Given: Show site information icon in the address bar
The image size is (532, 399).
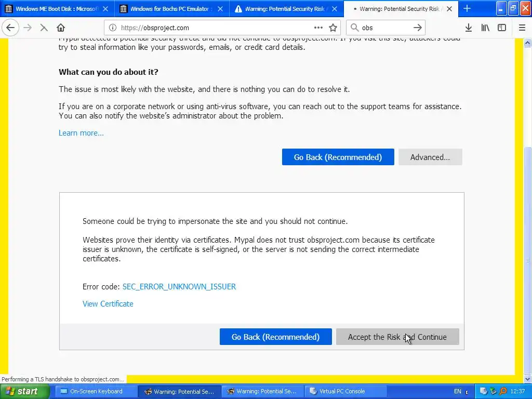Looking at the screenshot, I should (x=113, y=28).
